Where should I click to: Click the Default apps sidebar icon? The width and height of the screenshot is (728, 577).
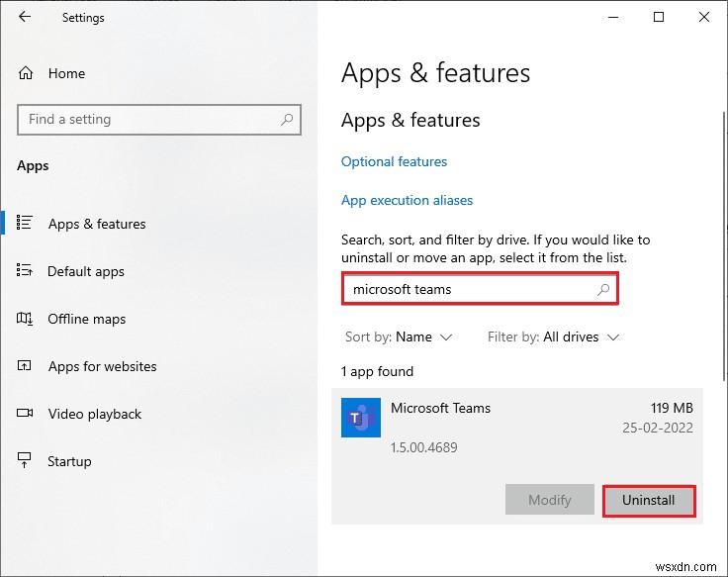(26, 271)
